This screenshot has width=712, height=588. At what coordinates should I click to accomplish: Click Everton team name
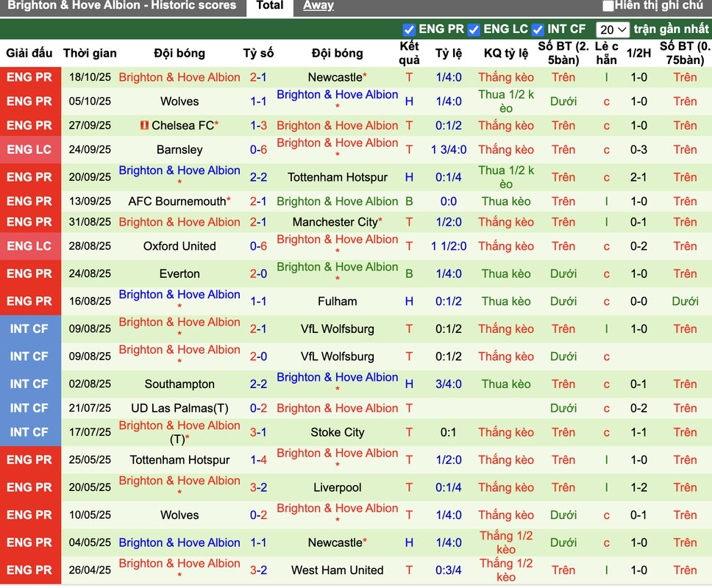[x=179, y=274]
